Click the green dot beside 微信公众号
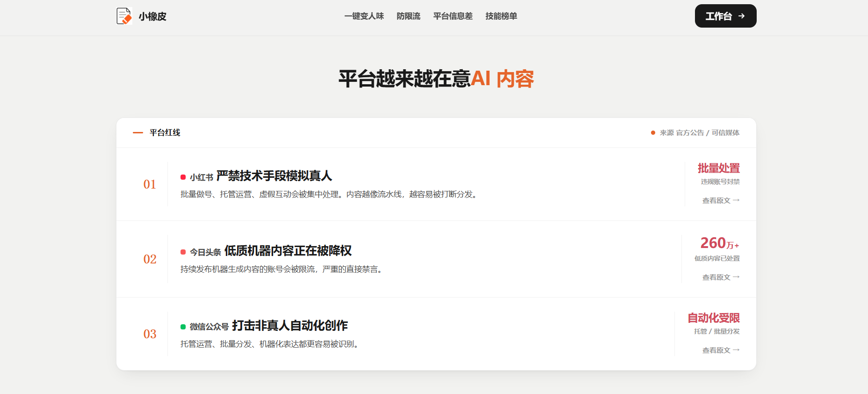Image resolution: width=868 pixels, height=394 pixels. pyautogui.click(x=183, y=327)
